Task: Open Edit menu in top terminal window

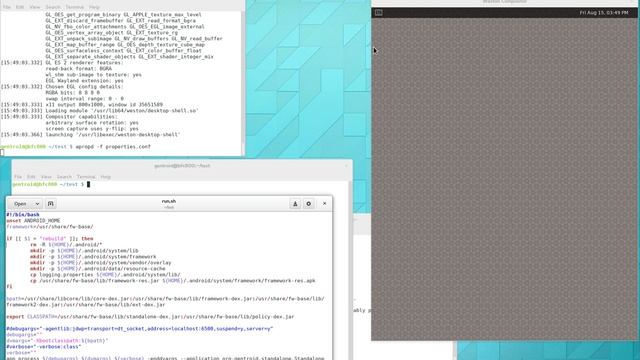Action: (x=20, y=7)
